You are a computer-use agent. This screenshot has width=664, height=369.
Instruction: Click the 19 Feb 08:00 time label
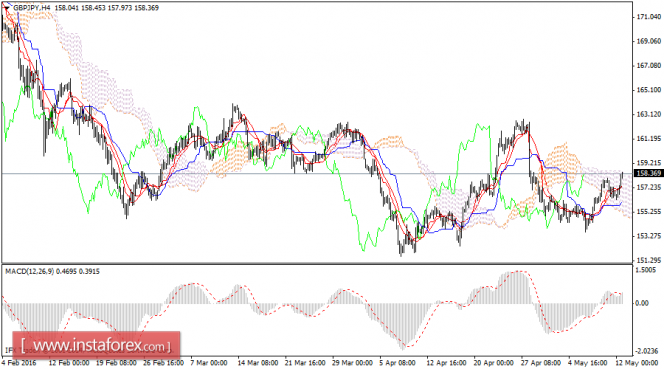coord(116,363)
